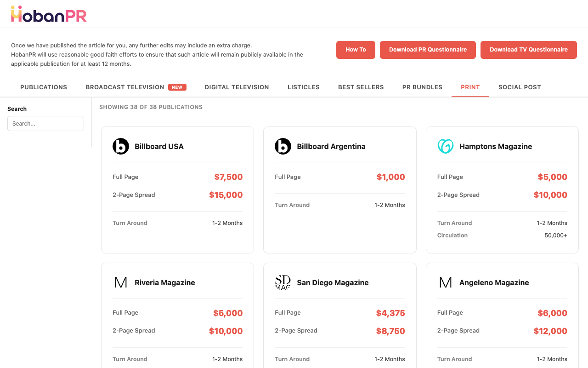
Task: Open the Publications tab
Action: tap(44, 87)
